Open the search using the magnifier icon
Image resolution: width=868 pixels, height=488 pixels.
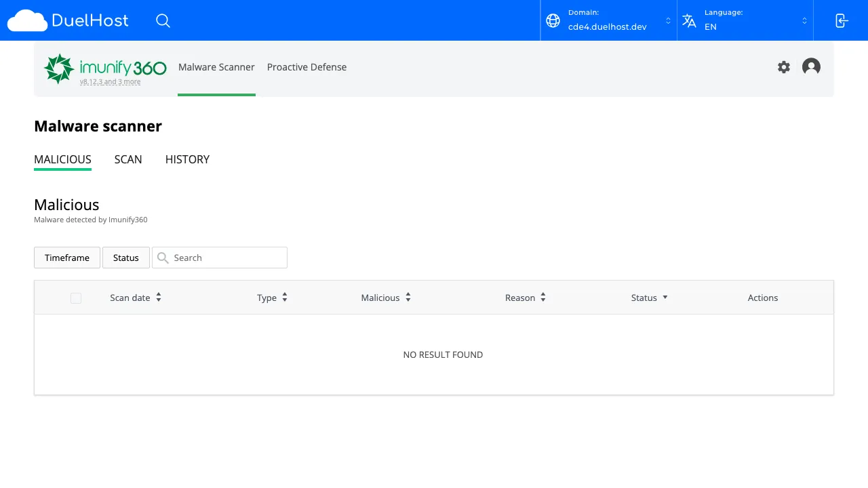(163, 21)
